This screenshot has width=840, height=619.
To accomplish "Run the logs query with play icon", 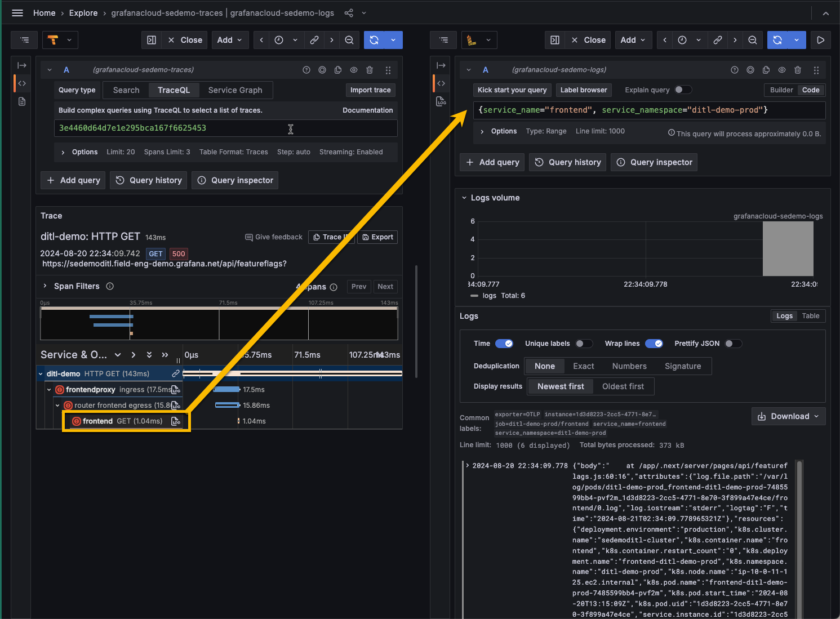I will [821, 40].
